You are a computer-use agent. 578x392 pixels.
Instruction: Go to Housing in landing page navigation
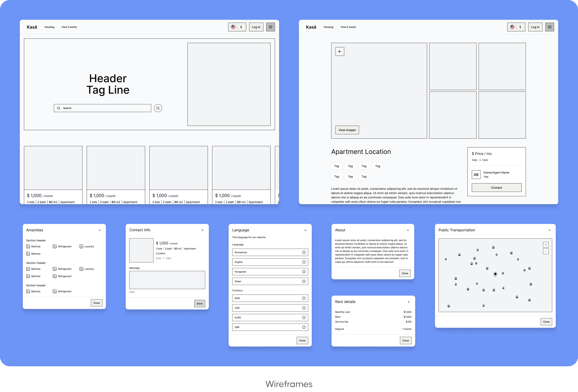[49, 27]
